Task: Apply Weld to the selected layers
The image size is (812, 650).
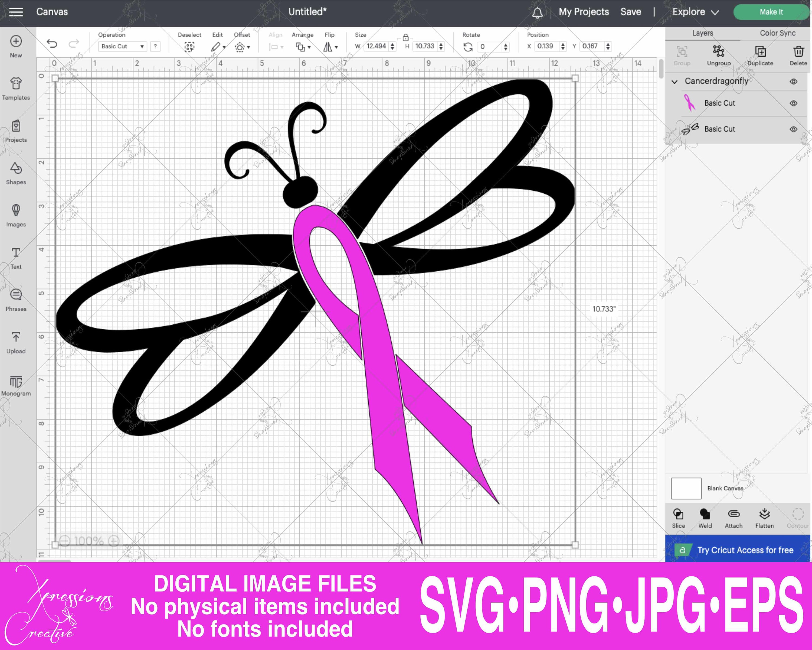Action: click(705, 514)
